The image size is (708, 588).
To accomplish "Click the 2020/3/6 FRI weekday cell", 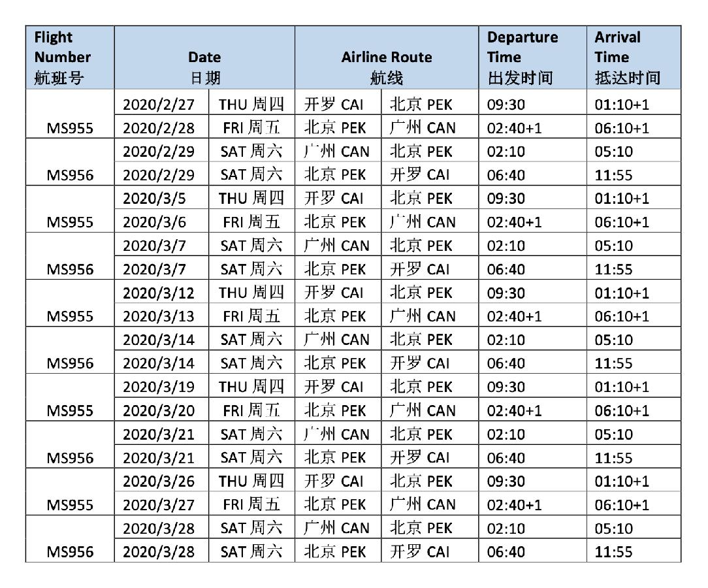I will click(251, 220).
